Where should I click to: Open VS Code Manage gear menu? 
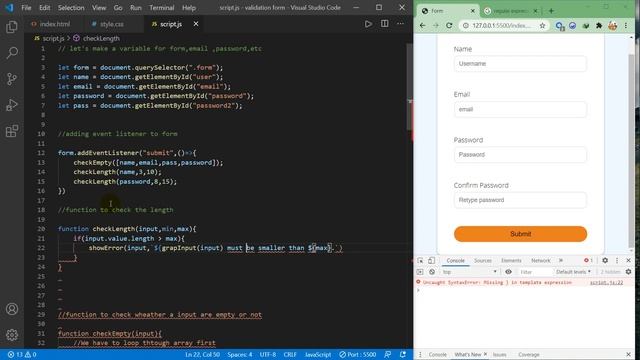pos(12,335)
